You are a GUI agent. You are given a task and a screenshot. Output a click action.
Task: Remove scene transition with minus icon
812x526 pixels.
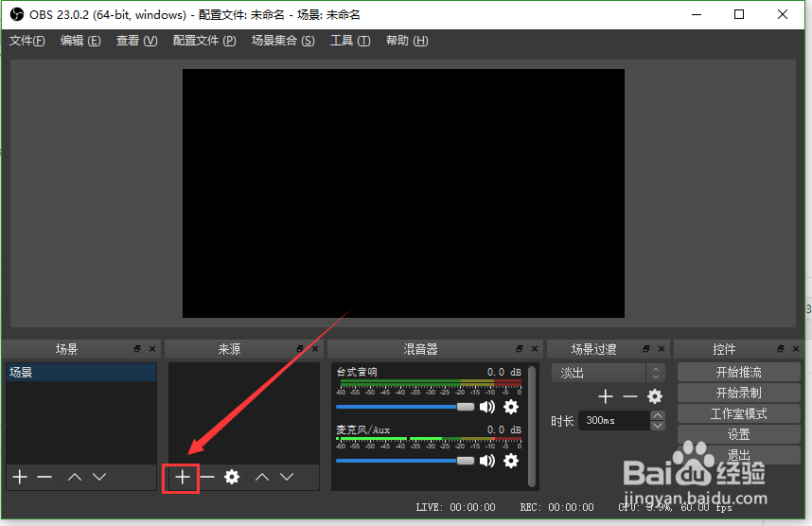pyautogui.click(x=629, y=396)
